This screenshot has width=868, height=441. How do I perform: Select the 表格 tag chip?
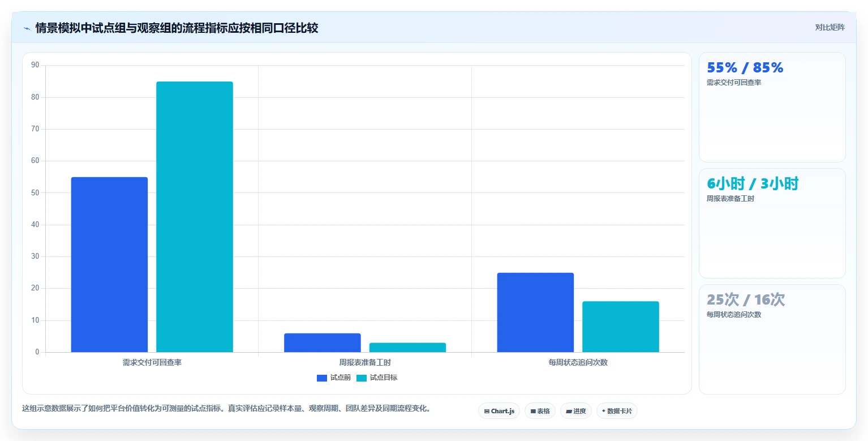(540, 411)
